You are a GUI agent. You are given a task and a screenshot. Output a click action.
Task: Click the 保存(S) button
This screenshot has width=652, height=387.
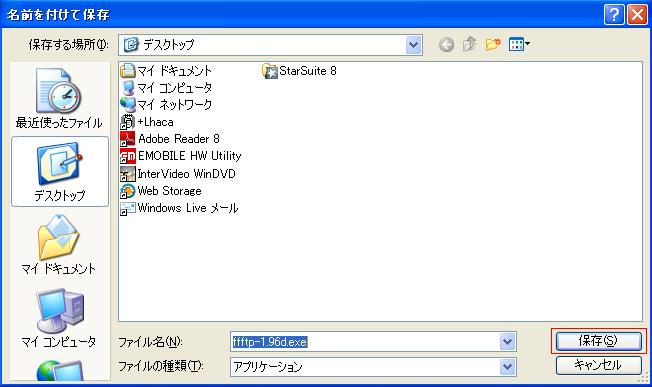pyautogui.click(x=598, y=341)
